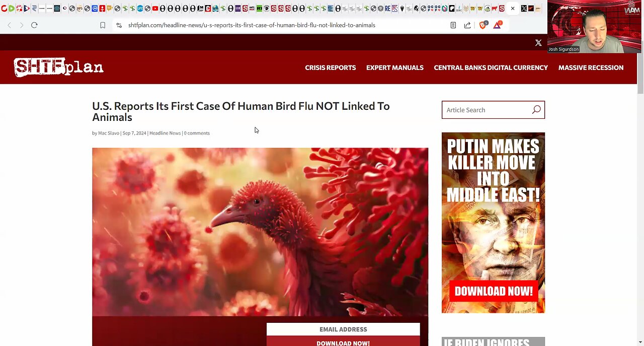Click the address bar URL
The height and width of the screenshot is (346, 644).
tap(252, 25)
